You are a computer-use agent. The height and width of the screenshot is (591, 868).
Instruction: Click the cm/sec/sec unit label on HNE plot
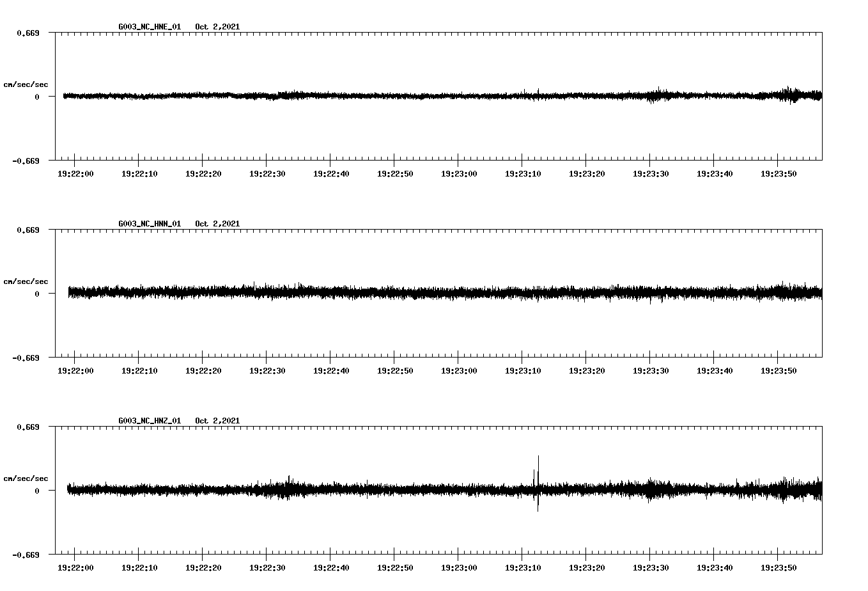click(x=26, y=84)
